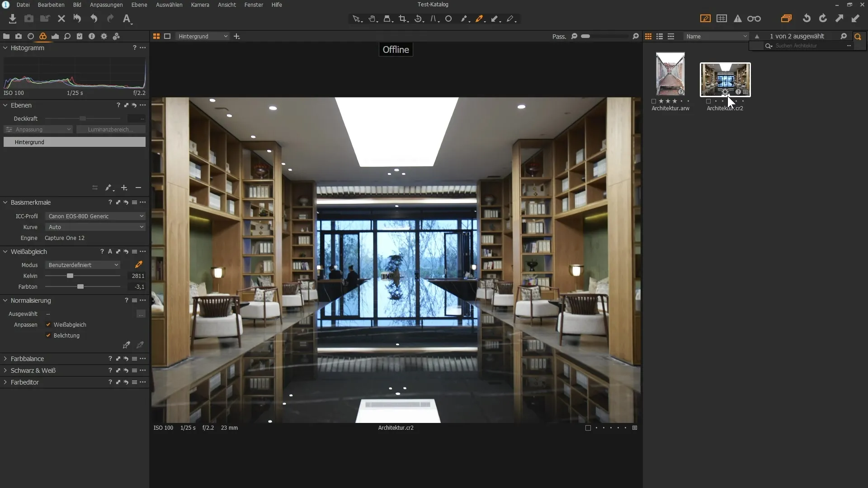Click the Normalisierung ellipsis color button
The image size is (868, 488).
pos(141,314)
